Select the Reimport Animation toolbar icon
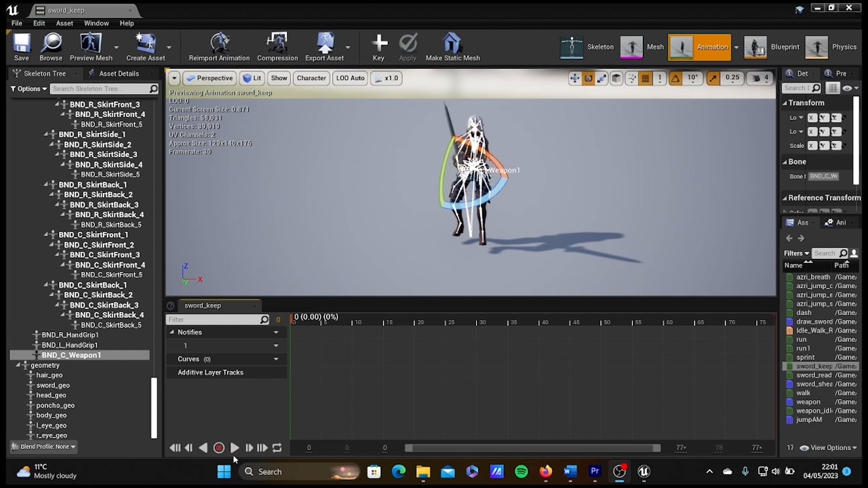The height and width of the screenshot is (488, 868). 220,45
